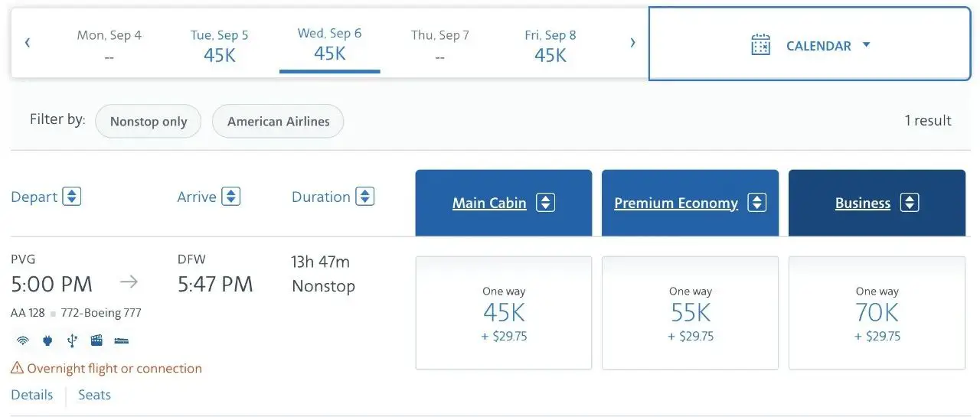
Task: Click the USB port amenity icon
Action: 72,340
